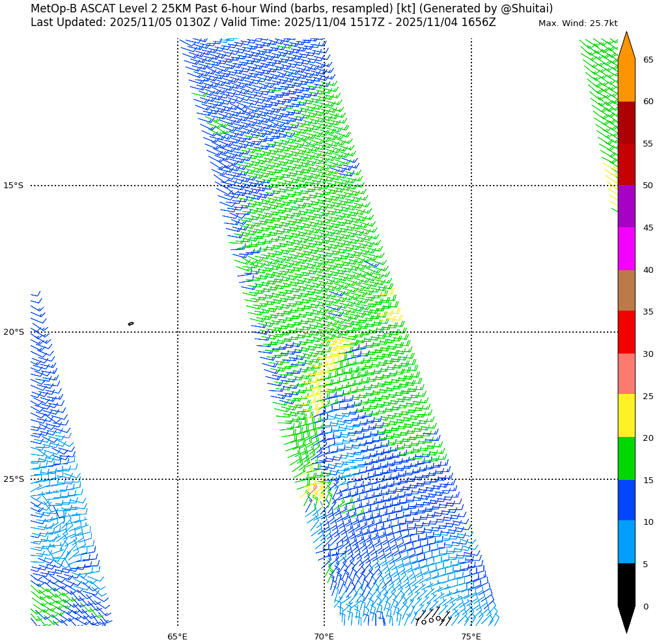657x644 pixels.
Task: Click the orange arrow atop the colorbar
Action: coord(626,47)
